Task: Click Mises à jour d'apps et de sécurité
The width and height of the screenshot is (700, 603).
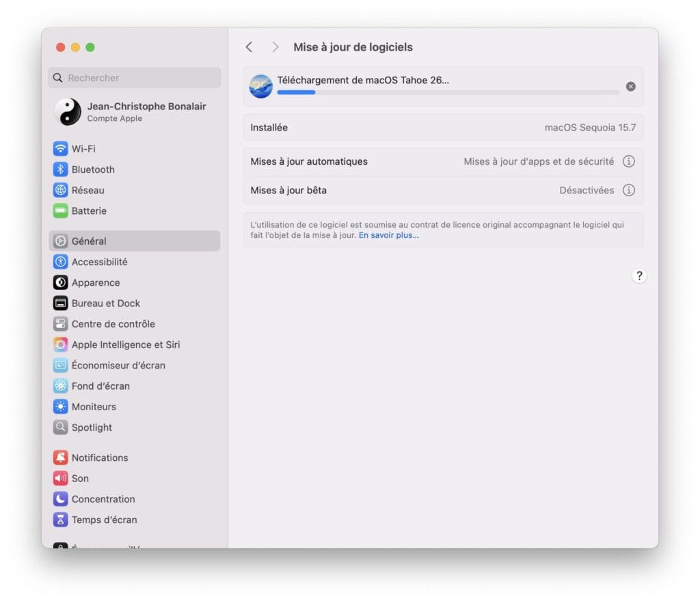Action: click(x=539, y=161)
